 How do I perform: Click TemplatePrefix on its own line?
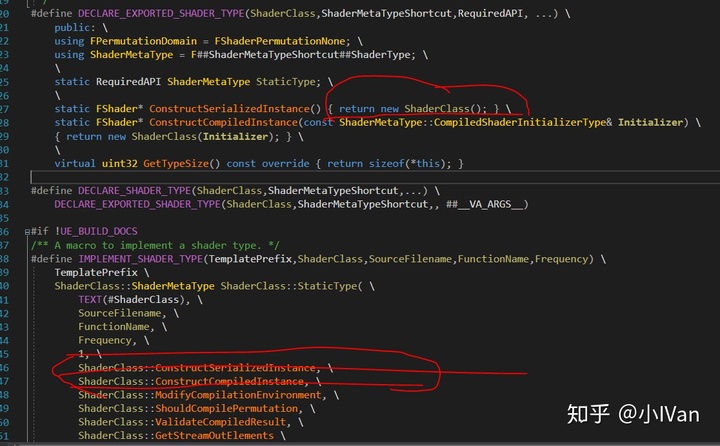(96, 272)
